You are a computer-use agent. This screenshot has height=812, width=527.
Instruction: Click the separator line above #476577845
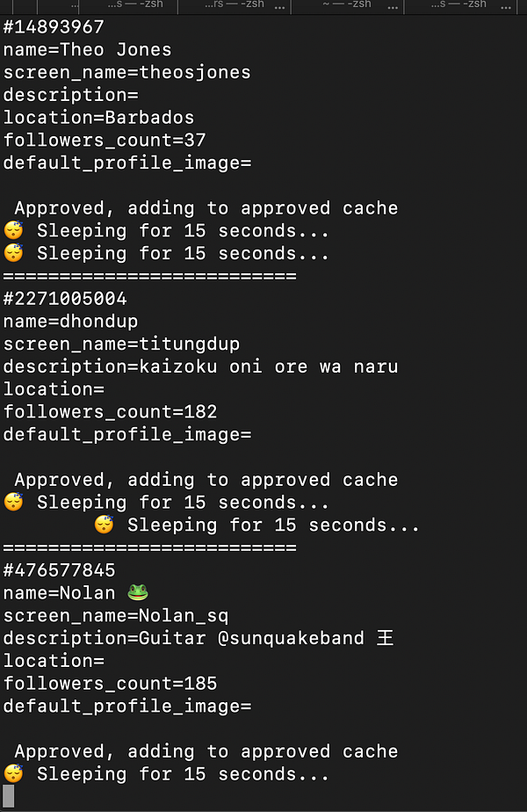click(149, 547)
